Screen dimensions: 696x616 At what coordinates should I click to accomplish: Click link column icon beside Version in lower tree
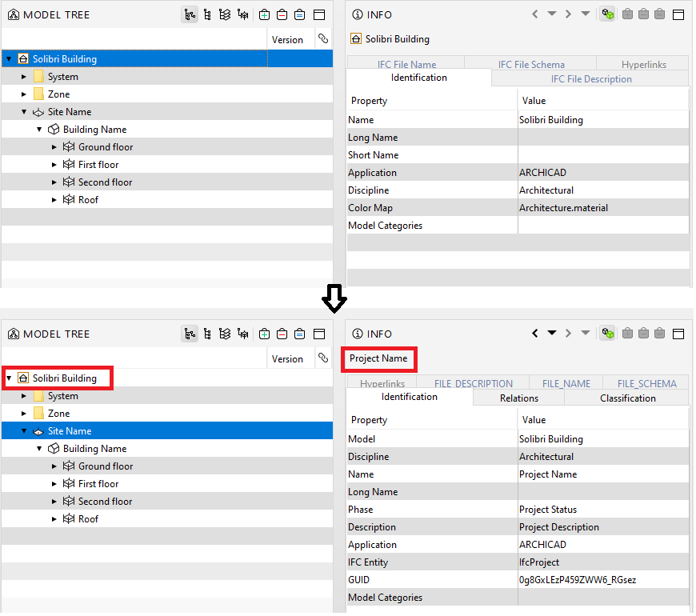click(323, 358)
